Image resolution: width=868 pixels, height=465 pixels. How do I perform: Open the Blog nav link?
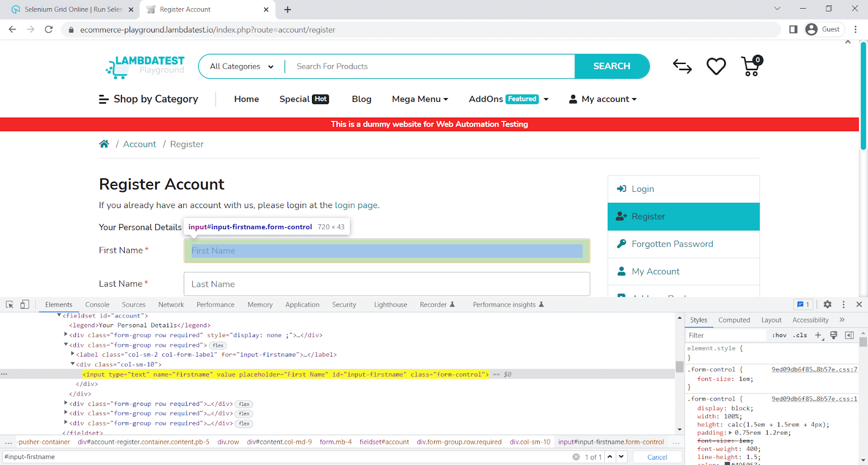[x=361, y=99]
